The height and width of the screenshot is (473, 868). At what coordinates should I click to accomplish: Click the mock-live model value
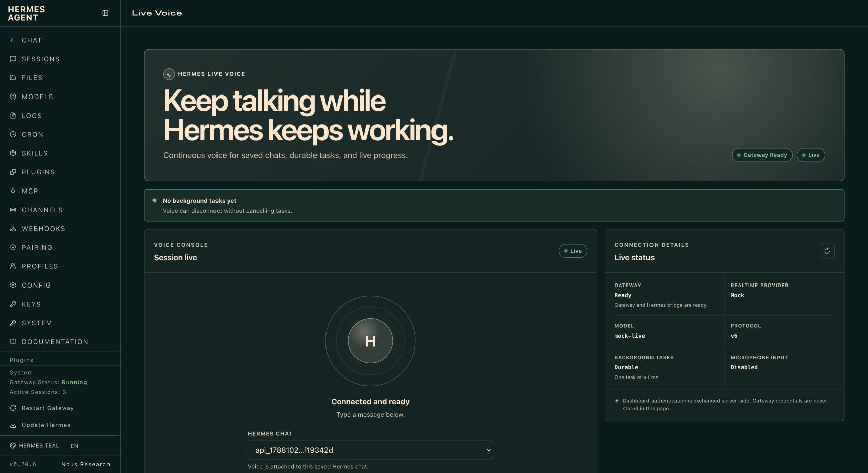coord(629,336)
